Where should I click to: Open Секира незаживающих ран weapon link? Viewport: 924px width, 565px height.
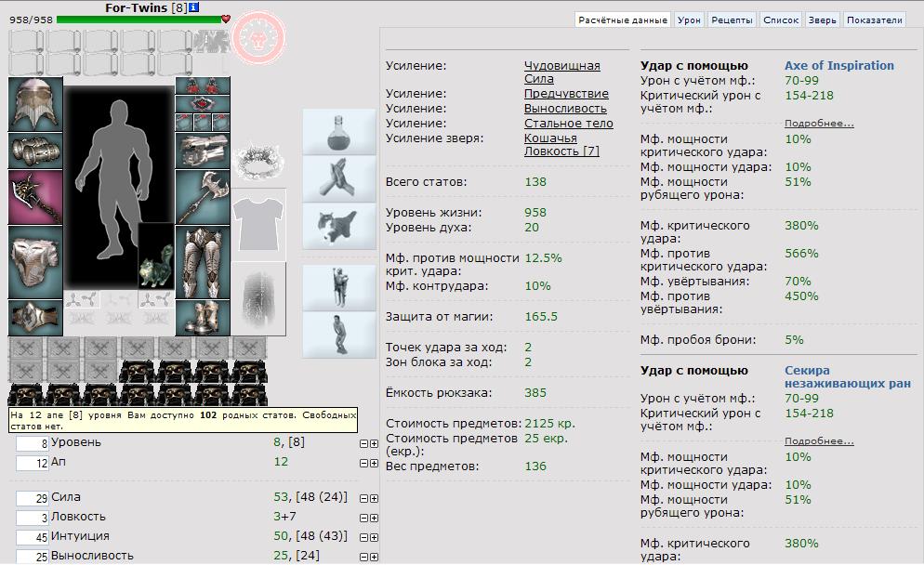(x=848, y=377)
